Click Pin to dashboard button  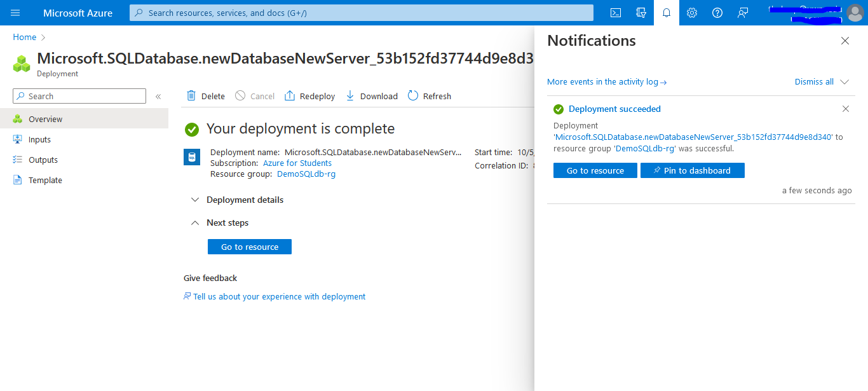click(x=693, y=170)
